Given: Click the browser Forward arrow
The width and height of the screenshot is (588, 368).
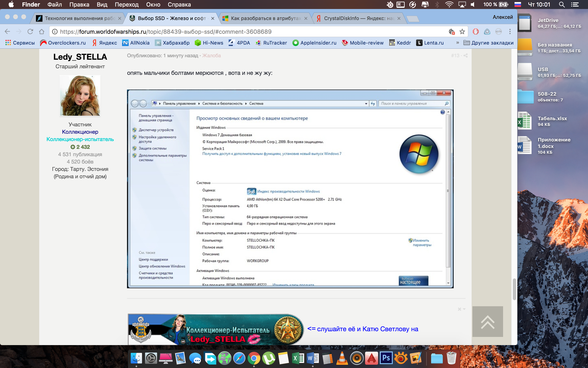Looking at the screenshot, I should (x=19, y=32).
